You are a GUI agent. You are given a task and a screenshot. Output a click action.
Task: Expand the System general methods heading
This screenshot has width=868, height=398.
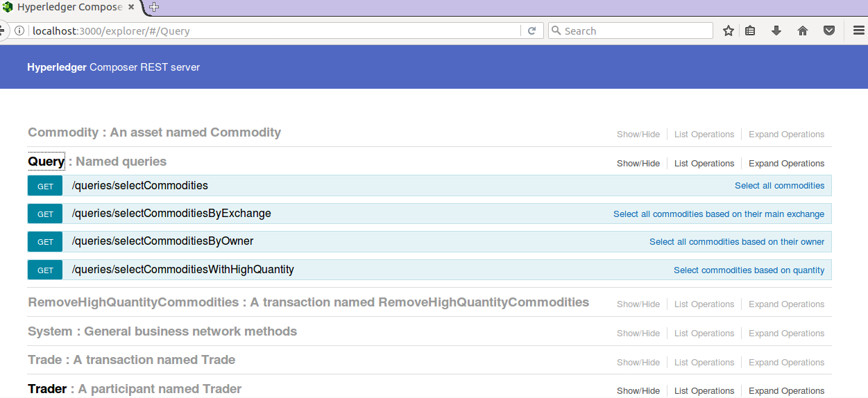pos(162,331)
